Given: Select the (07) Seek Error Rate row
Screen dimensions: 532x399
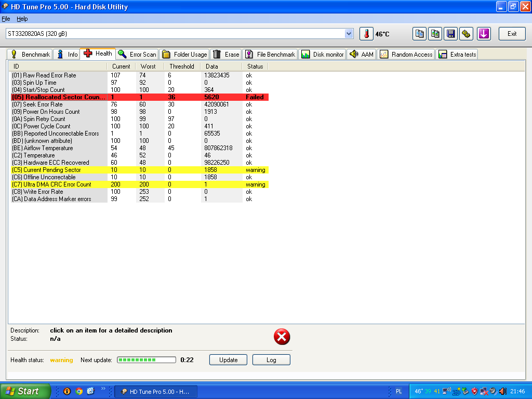Looking at the screenshot, I should pyautogui.click(x=140, y=104).
